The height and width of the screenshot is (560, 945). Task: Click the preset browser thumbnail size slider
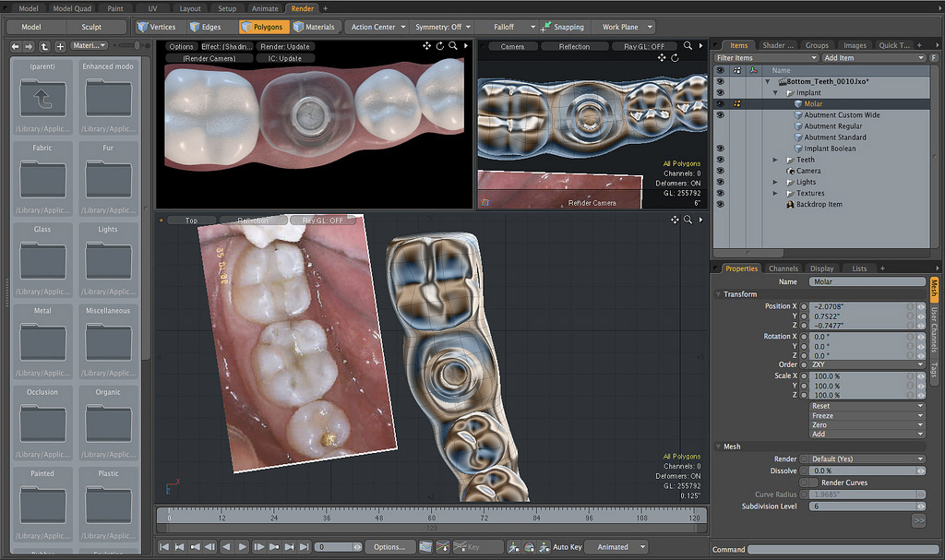(135, 45)
